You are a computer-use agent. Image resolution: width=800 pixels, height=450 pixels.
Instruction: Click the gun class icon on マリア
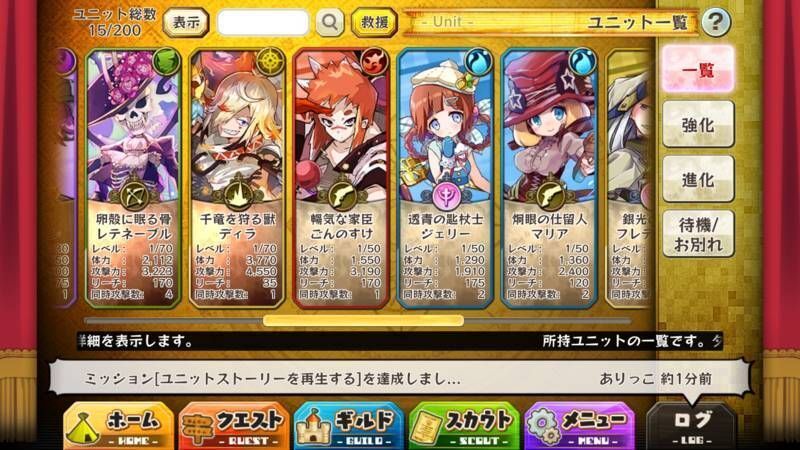[550, 195]
